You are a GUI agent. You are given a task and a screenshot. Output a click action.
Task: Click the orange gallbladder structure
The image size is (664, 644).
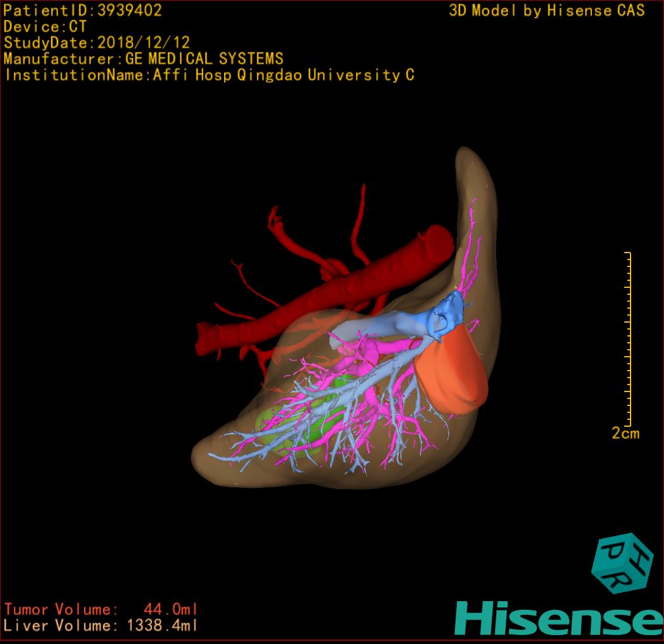453,371
